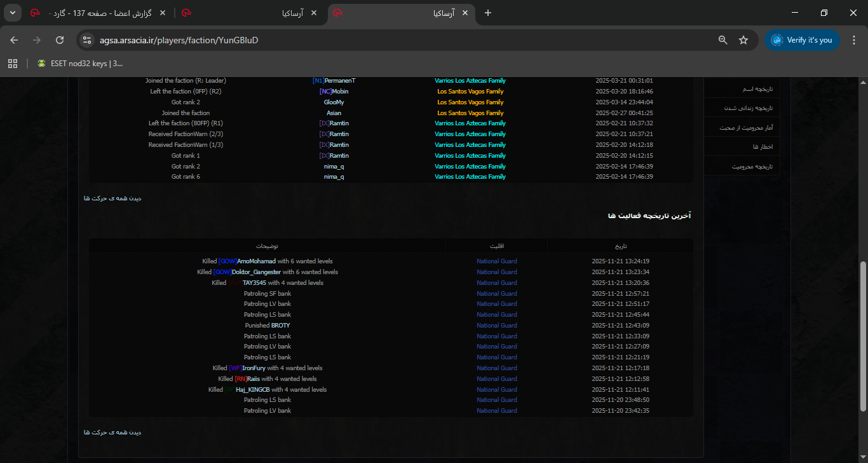Expand the tab search dropdown
The width and height of the screenshot is (868, 463).
[x=12, y=13]
